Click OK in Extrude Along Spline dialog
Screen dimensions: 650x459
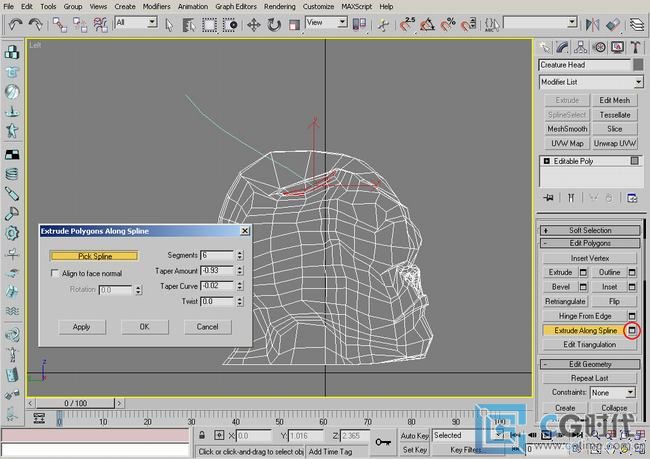(x=144, y=327)
